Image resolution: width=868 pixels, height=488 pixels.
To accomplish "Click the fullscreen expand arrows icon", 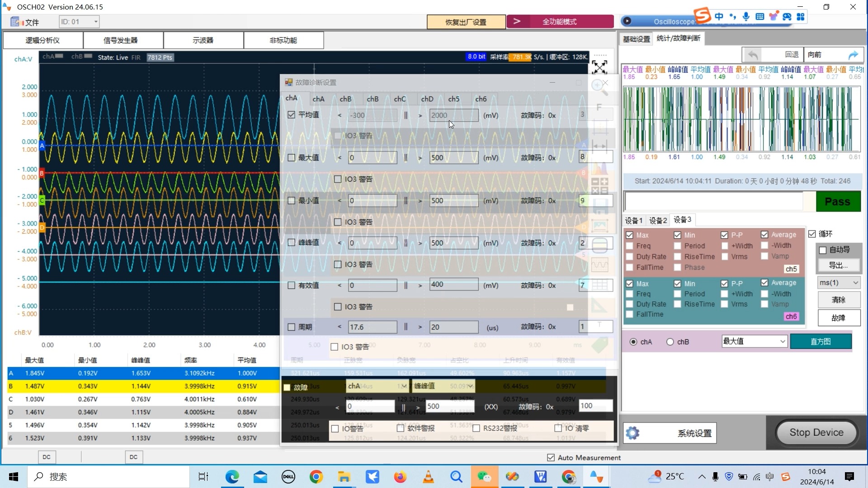I will click(599, 68).
